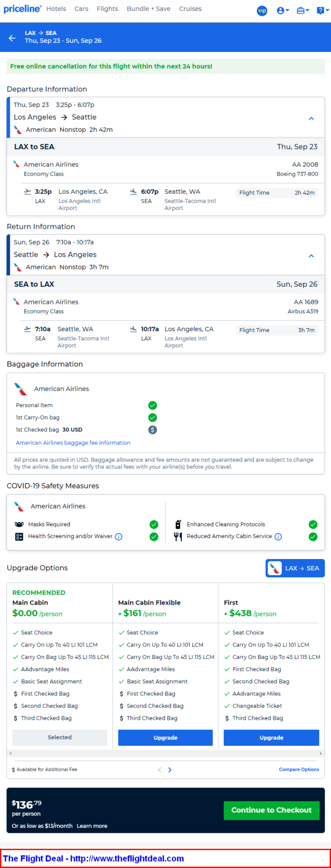Go to next upgrade options arrow
Viewport: 331px width, 868px height.
[x=170, y=770]
